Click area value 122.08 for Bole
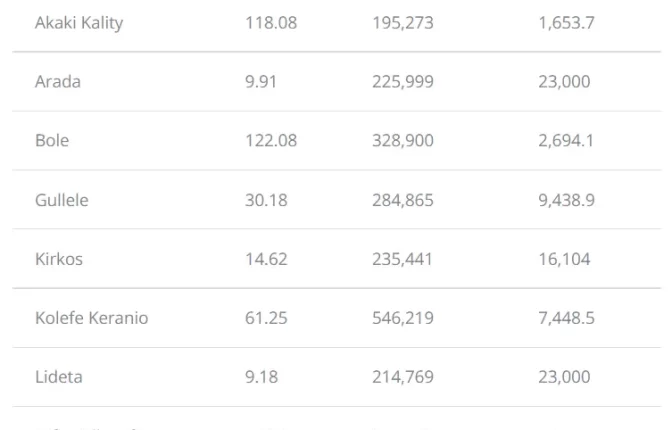Image resolution: width=672 pixels, height=430 pixels. coord(271,141)
